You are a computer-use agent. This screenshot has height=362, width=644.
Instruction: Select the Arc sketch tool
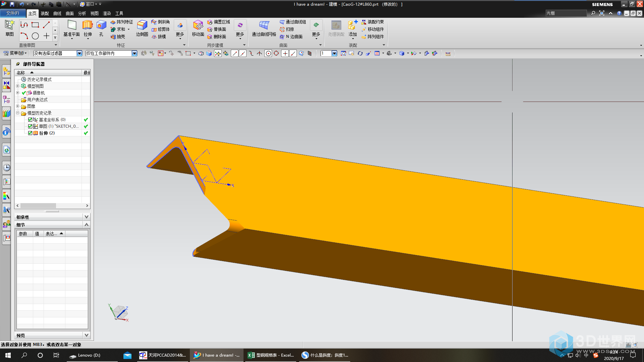tap(24, 36)
